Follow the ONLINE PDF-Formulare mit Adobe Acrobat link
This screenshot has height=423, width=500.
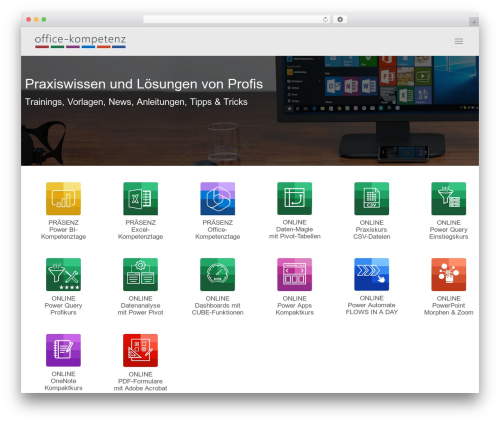[140, 381]
